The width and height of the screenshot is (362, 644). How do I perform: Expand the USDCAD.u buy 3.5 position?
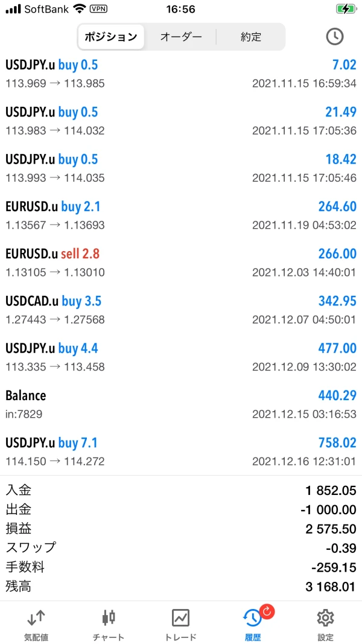[181, 310]
